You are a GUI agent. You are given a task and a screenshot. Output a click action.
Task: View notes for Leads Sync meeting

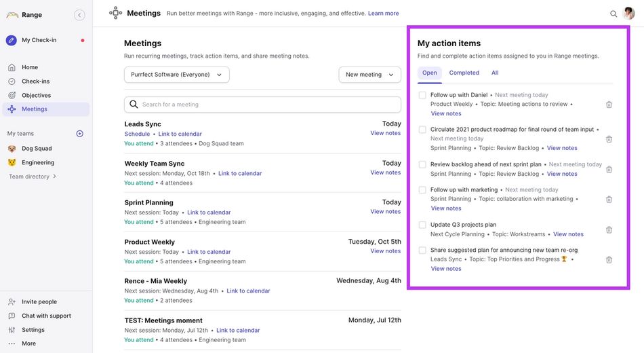coord(385,133)
